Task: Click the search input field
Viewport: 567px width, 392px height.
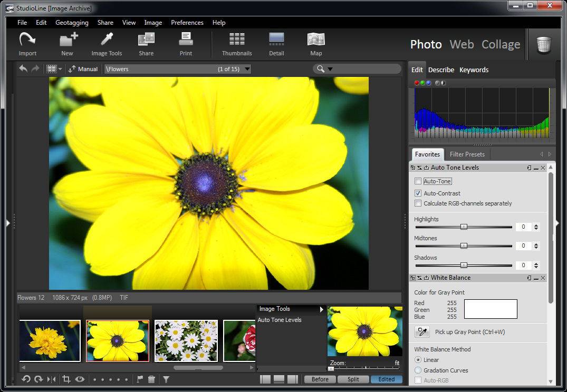Action: click(366, 69)
